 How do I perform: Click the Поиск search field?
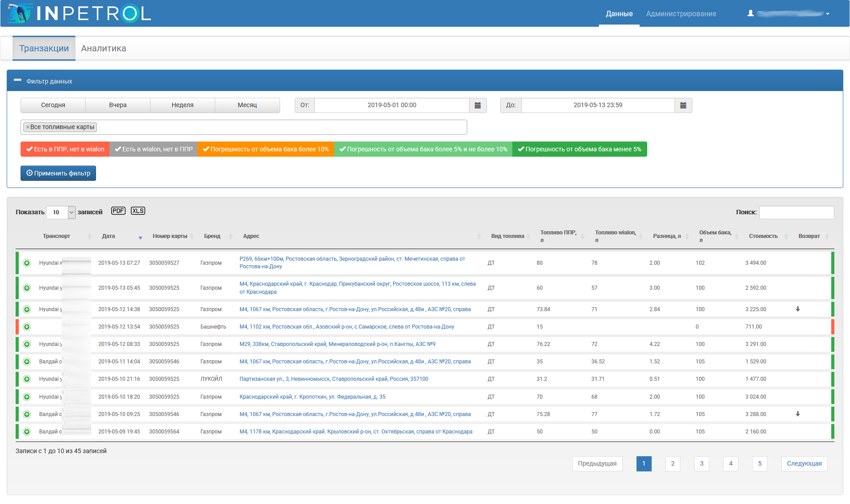click(796, 212)
